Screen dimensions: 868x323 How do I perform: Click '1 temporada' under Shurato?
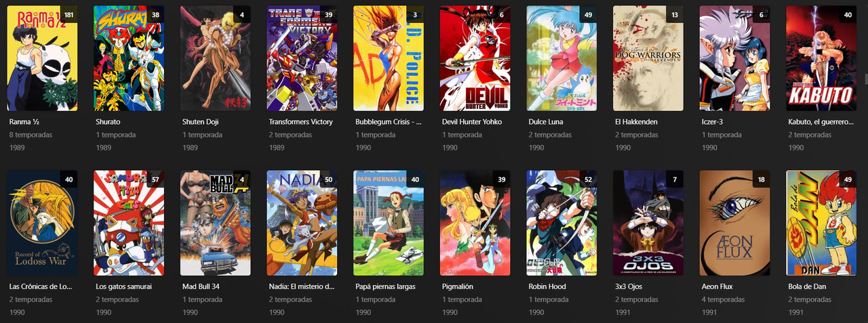[116, 135]
